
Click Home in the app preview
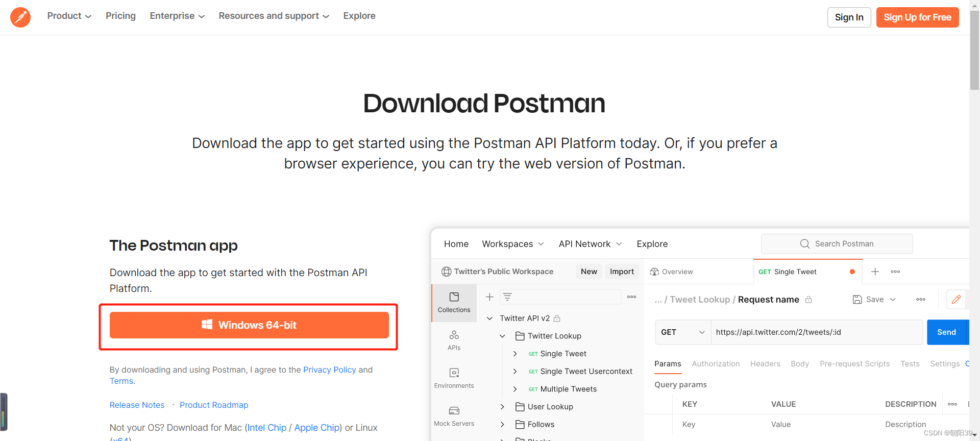456,244
